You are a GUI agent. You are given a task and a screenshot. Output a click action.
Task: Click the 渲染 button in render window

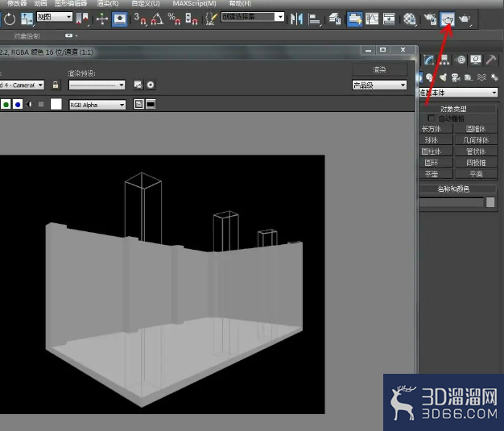click(379, 69)
